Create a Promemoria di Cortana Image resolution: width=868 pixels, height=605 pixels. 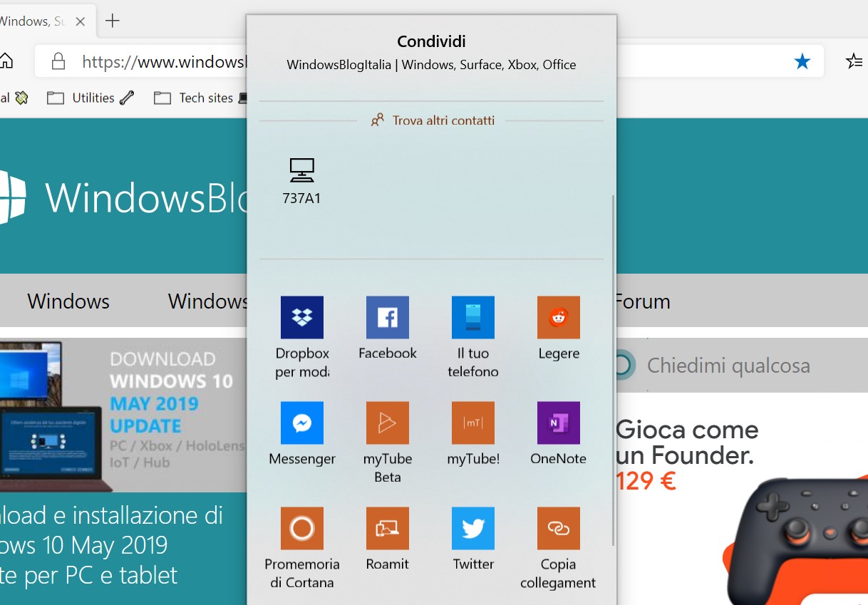point(302,548)
